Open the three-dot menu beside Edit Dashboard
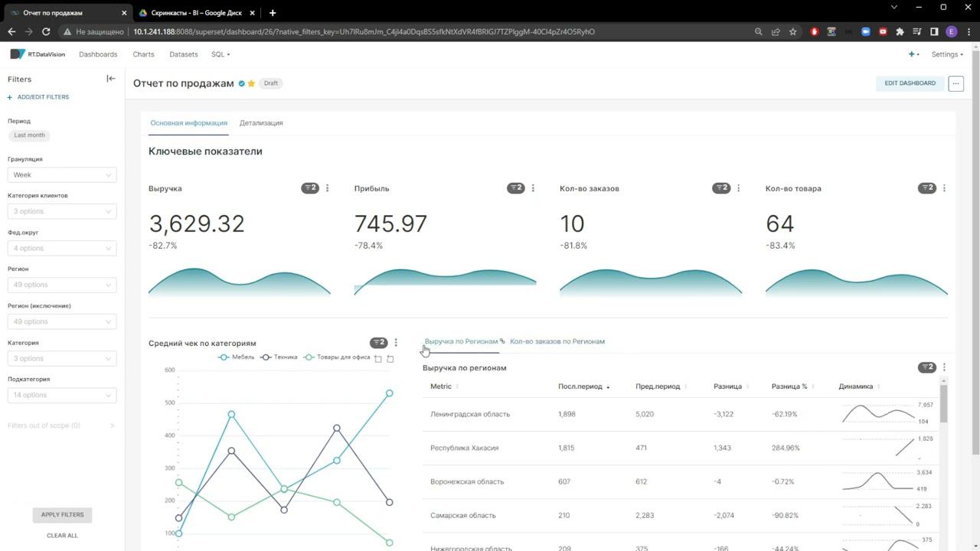Viewport: 980px width, 551px height. click(x=955, y=83)
